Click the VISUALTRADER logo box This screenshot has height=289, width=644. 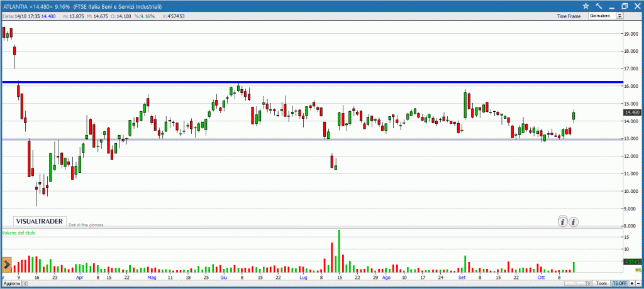coord(40,221)
